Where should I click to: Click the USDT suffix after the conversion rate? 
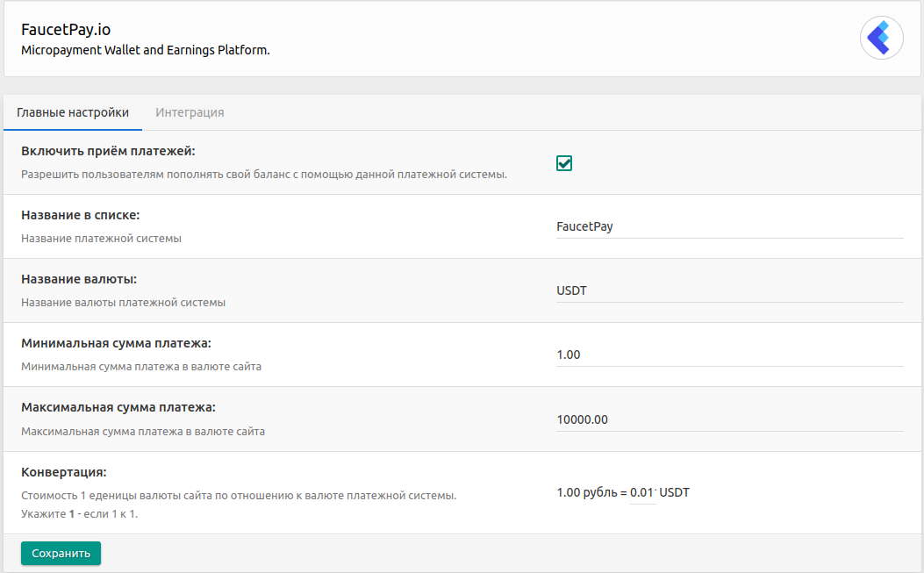674,493
